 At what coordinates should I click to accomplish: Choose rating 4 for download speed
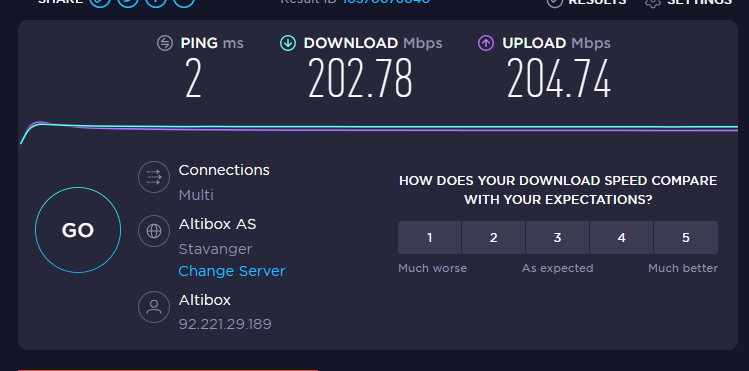pos(621,237)
